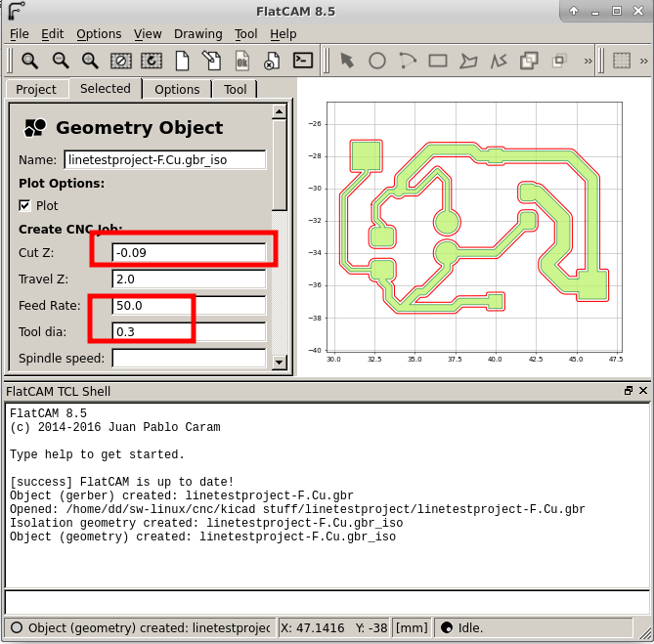Open the Tool menu

(x=245, y=34)
